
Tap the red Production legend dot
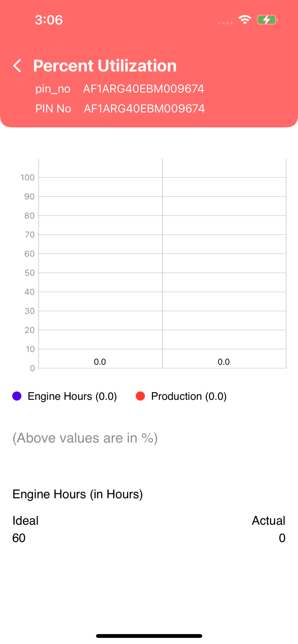pyautogui.click(x=140, y=396)
